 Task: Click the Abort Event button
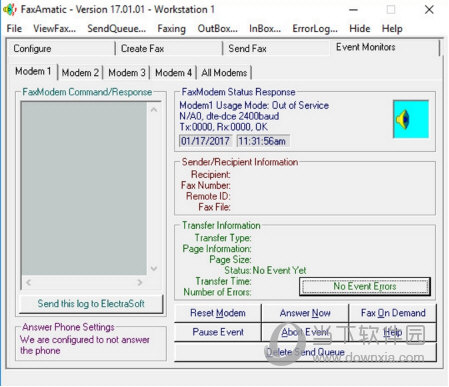pos(305,332)
